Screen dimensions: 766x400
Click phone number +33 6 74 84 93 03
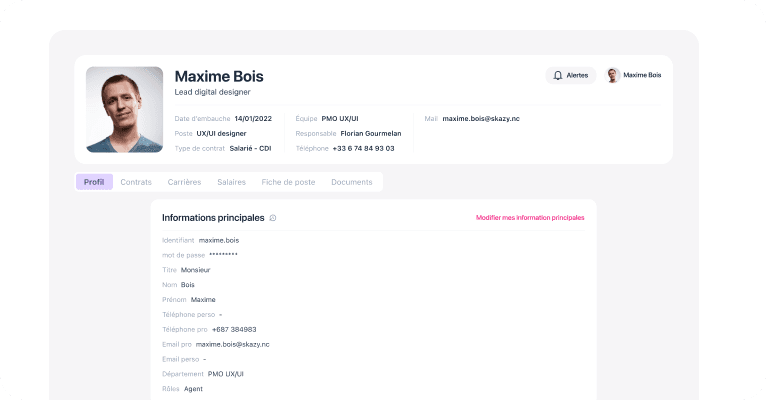pyautogui.click(x=363, y=148)
